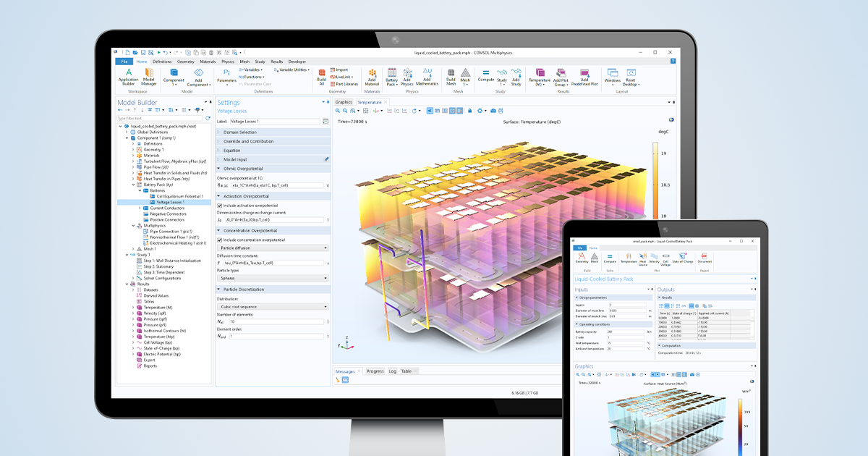
Task: Open the Log tab below graphics
Action: 393,371
